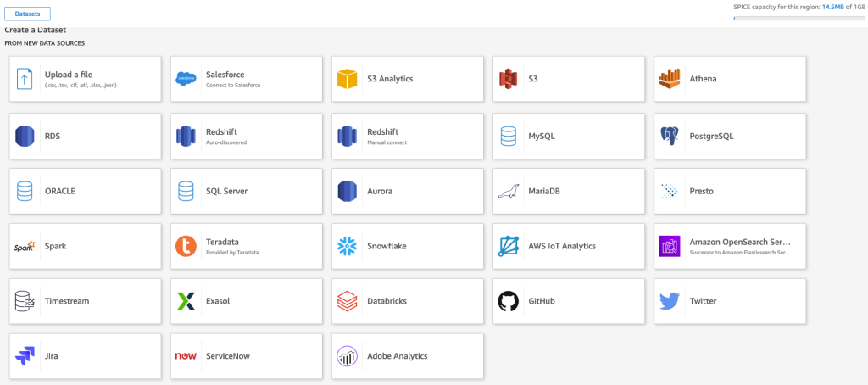Click the orange Teradata logo icon
The height and width of the screenshot is (385, 868).
[x=186, y=246]
